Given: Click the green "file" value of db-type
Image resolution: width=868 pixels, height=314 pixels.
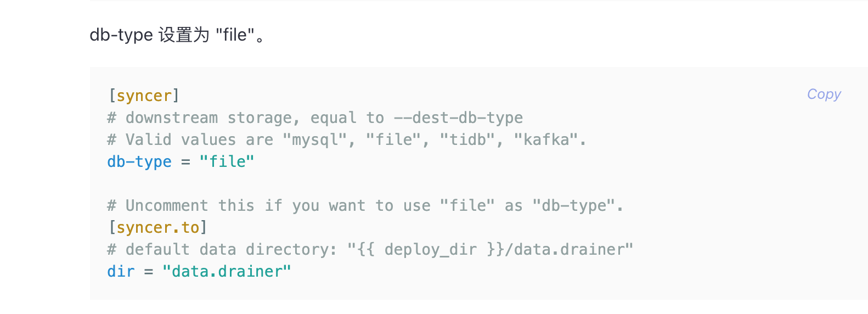Looking at the screenshot, I should (227, 162).
